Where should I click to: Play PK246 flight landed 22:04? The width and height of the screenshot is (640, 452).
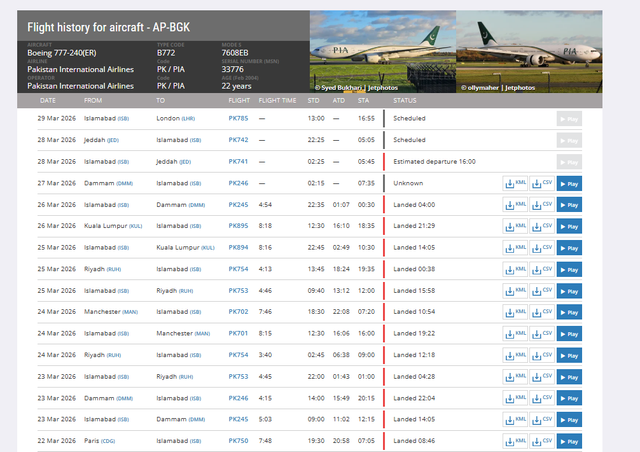(x=569, y=399)
